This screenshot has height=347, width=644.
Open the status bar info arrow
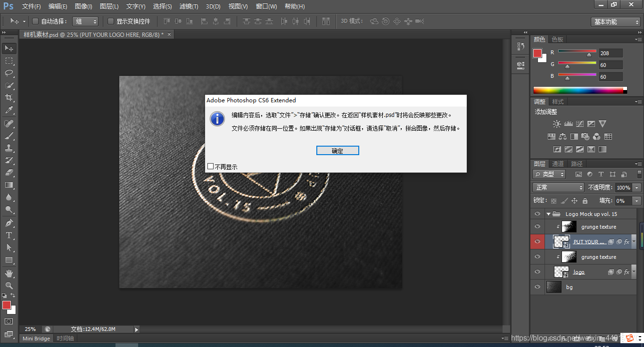[x=137, y=330]
